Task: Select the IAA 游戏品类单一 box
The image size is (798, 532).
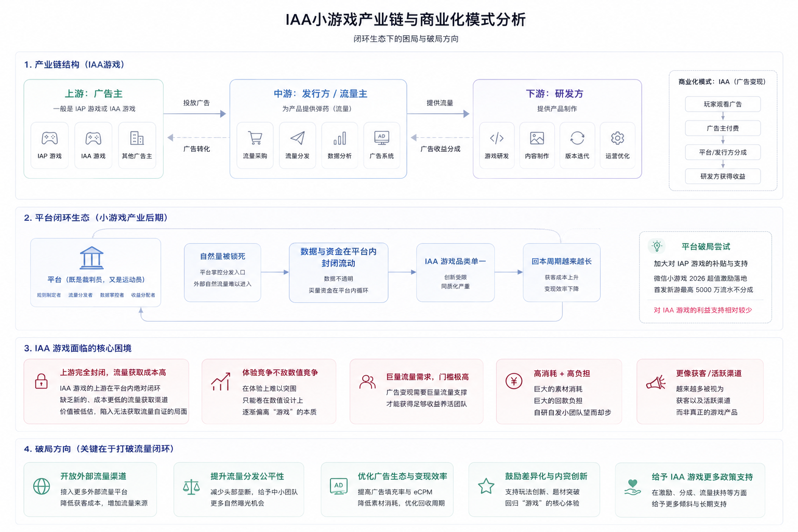Action: click(455, 272)
